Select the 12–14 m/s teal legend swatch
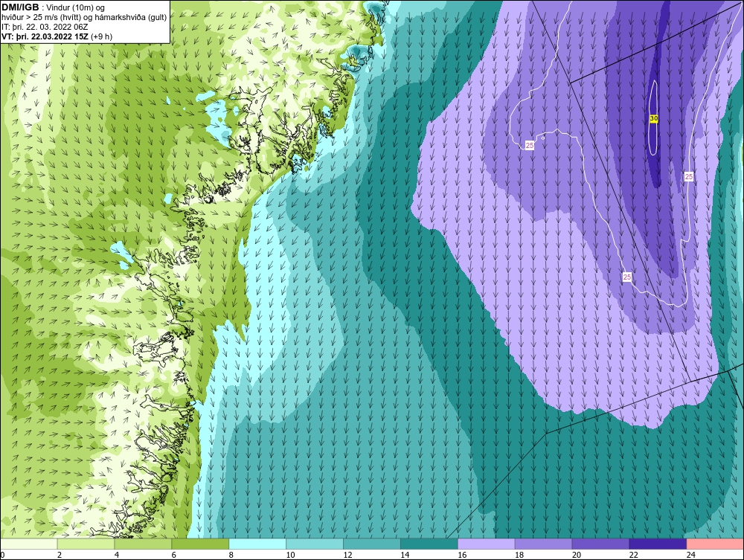This screenshot has width=744, height=560. pyautogui.click(x=372, y=544)
